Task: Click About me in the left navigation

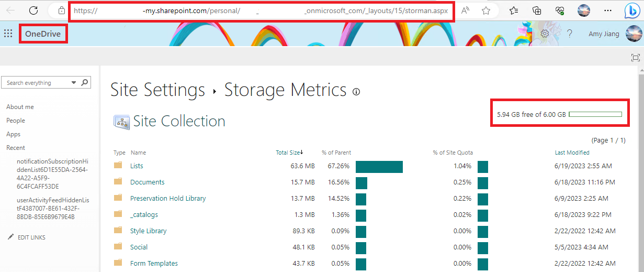Action: (20, 107)
